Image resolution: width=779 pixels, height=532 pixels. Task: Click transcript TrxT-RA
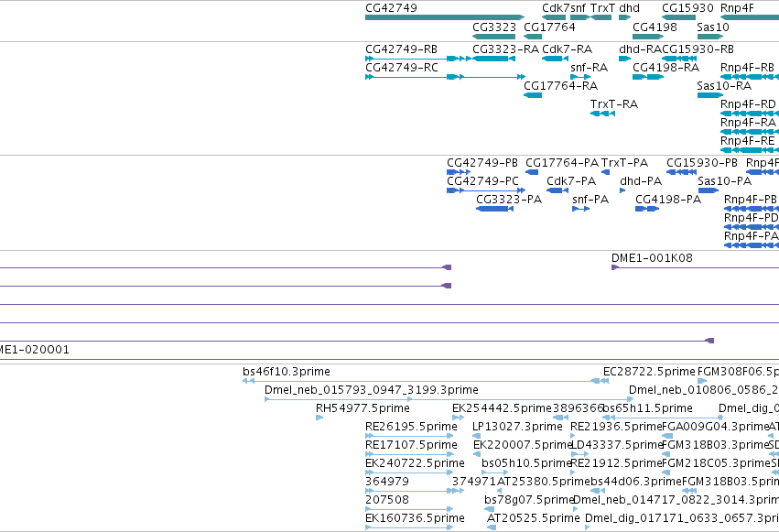point(614,104)
